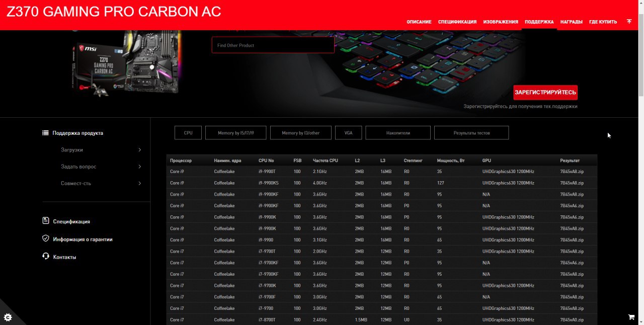Image resolution: width=644 pixels, height=325 pixels.
Task: Open 7B45vA8.zip result for i7-9700F
Action: pos(572,297)
